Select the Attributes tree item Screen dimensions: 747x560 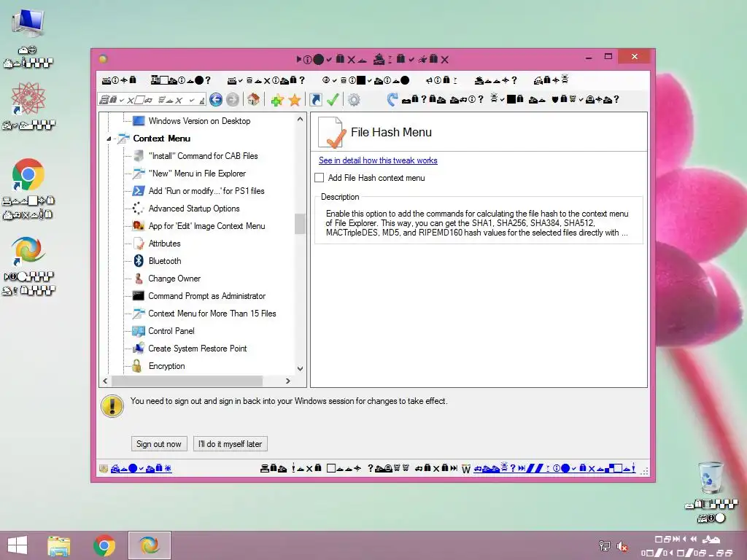coord(164,244)
